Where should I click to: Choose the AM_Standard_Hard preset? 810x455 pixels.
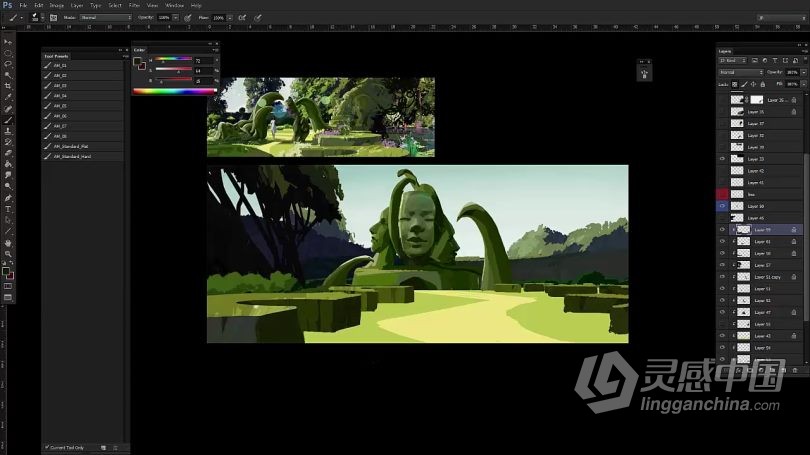[83, 156]
